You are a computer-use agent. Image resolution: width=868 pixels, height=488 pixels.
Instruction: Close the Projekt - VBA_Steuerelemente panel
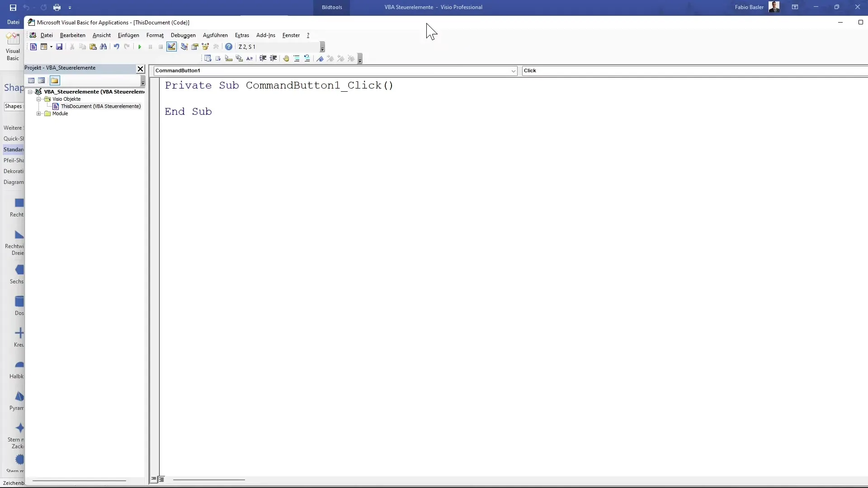tap(140, 69)
